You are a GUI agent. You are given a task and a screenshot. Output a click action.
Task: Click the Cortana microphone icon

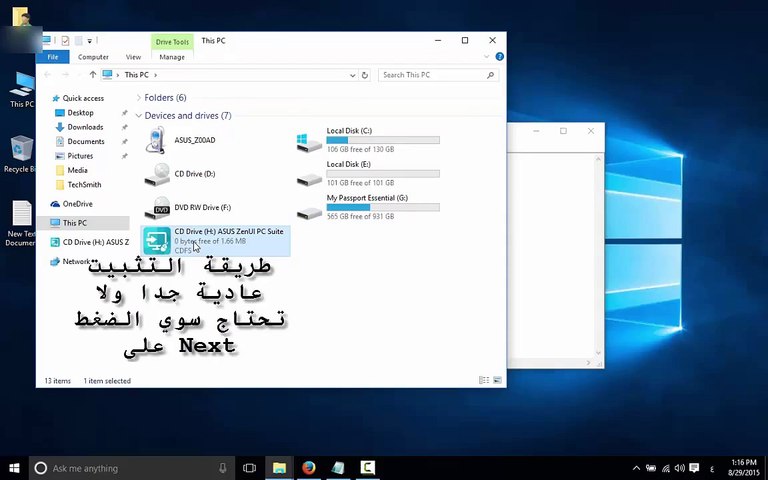click(x=223, y=468)
